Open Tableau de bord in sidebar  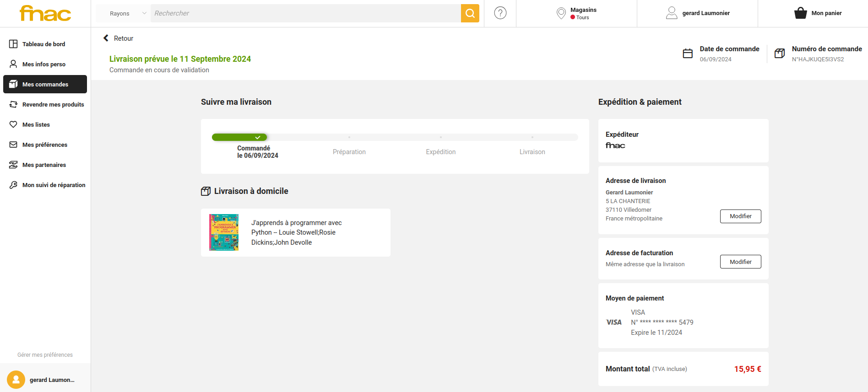[44, 44]
